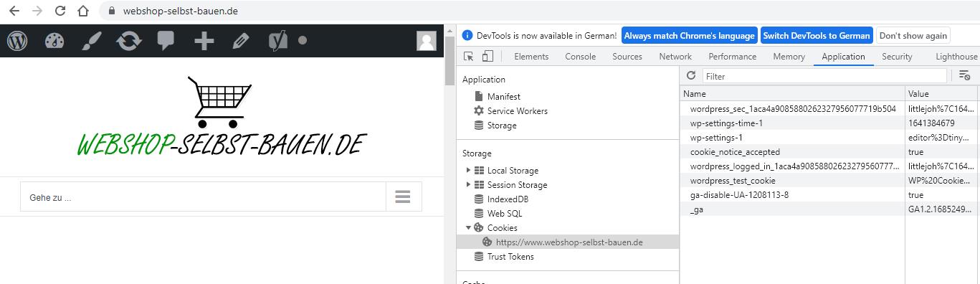This screenshot has width=980, height=284.
Task: Switch to the Console tab
Action: (x=580, y=57)
